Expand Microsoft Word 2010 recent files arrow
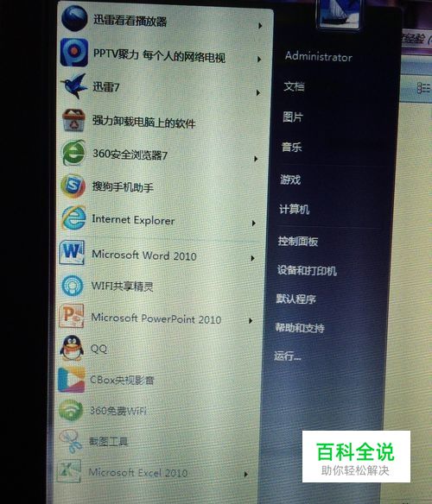 252,258
